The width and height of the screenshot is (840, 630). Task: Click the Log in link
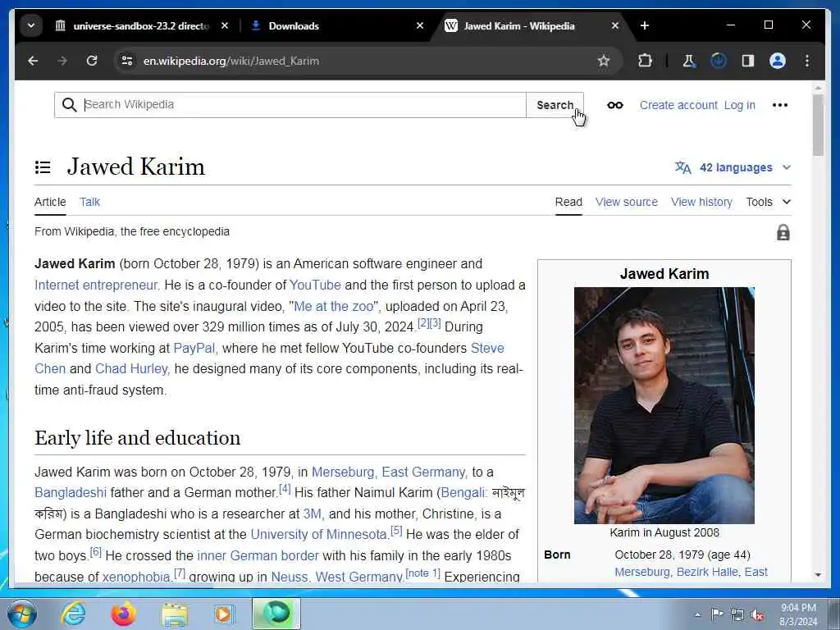pyautogui.click(x=739, y=105)
